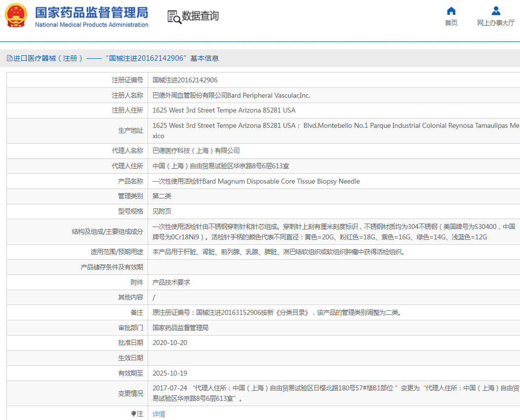
Task: Select approval date 2020-10-20
Action: pos(170,343)
